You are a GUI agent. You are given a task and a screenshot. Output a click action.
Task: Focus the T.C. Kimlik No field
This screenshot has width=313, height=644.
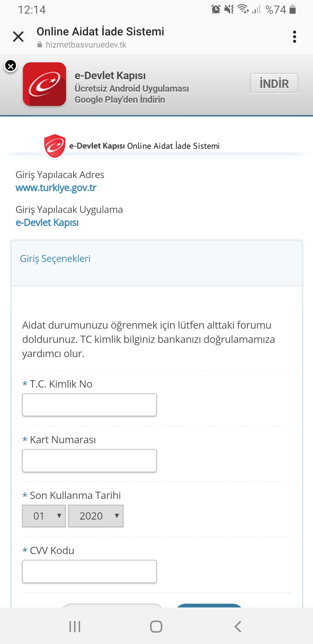(x=89, y=405)
